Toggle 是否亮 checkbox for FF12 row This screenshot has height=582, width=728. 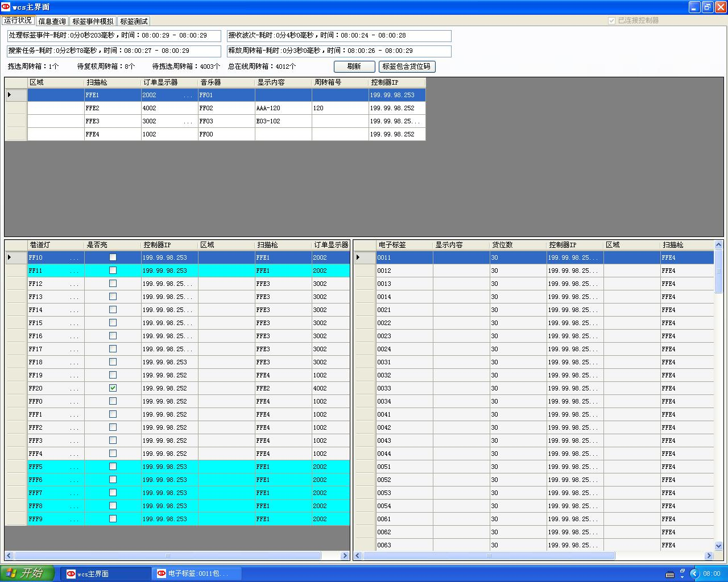pyautogui.click(x=113, y=284)
